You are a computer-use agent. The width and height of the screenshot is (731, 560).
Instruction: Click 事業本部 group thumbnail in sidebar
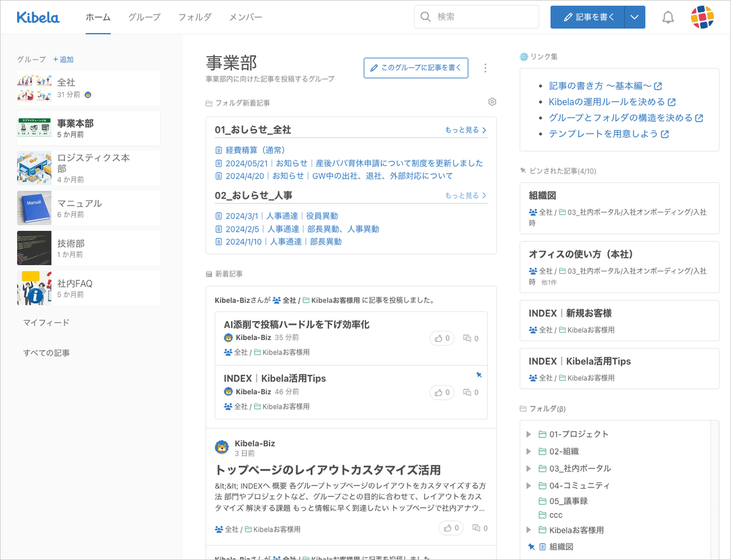[x=34, y=127]
